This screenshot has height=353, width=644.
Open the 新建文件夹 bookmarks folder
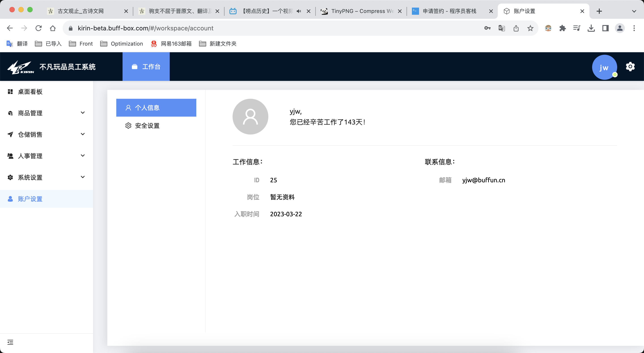pyautogui.click(x=218, y=44)
